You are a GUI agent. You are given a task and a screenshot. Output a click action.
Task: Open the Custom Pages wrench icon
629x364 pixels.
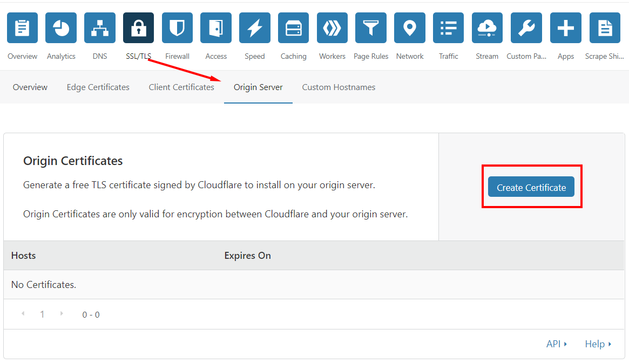pyautogui.click(x=526, y=28)
